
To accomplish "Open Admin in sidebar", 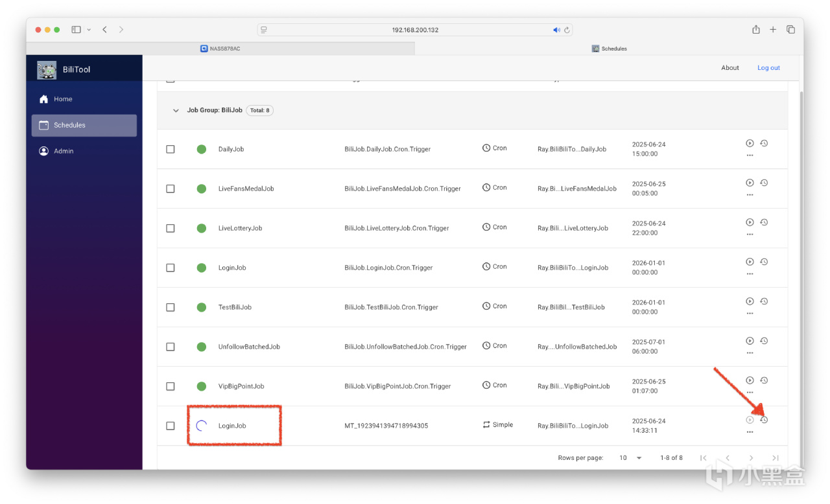I will click(84, 151).
